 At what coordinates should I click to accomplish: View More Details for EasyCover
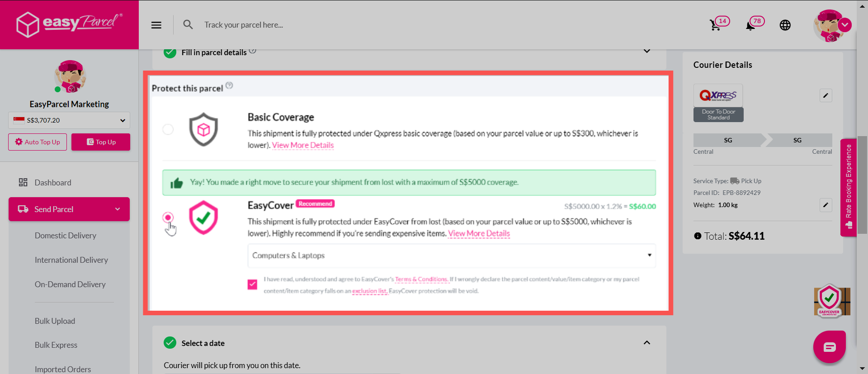coord(479,233)
